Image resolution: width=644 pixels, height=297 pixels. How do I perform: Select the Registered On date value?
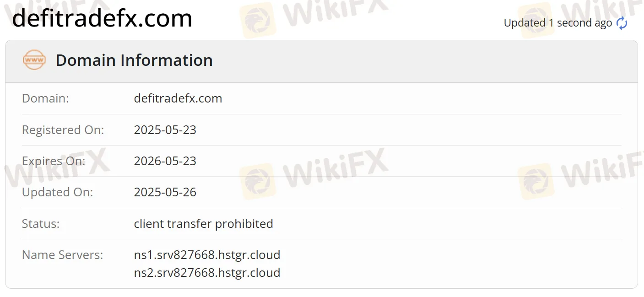click(165, 130)
